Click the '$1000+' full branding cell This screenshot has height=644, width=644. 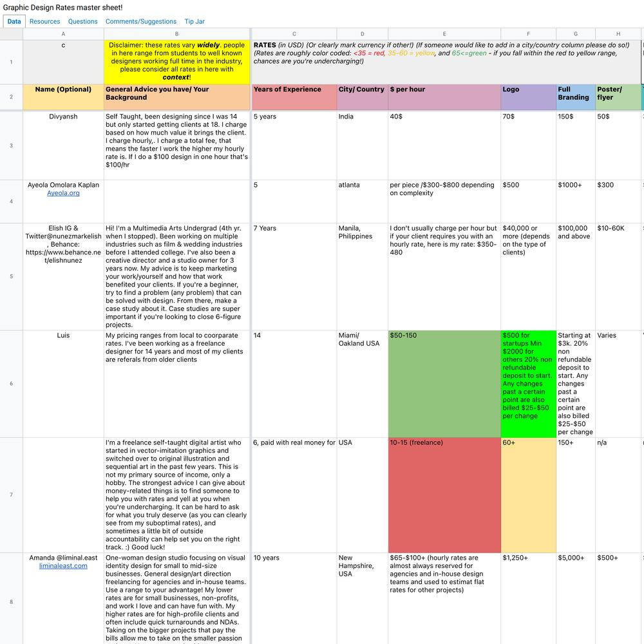(575, 201)
